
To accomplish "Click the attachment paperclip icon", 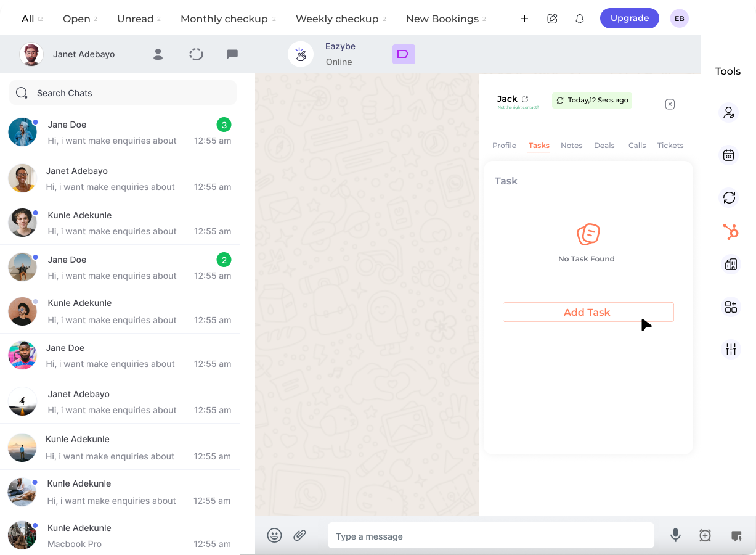I will (300, 535).
